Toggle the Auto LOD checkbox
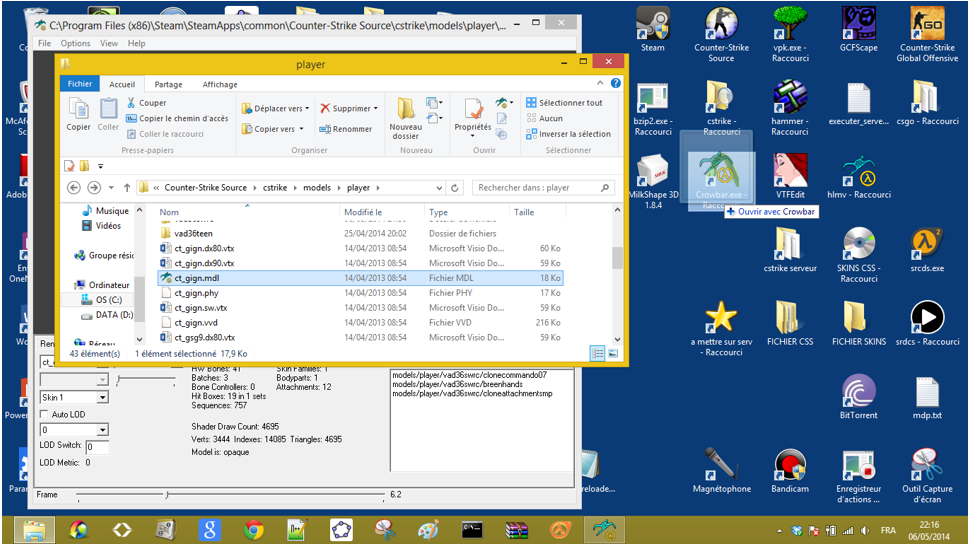 coord(44,414)
